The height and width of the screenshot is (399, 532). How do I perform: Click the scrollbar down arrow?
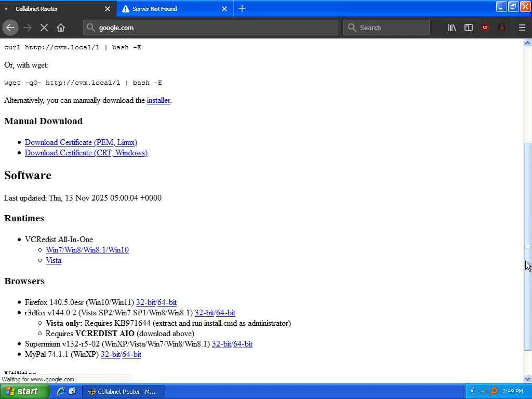[x=527, y=379]
